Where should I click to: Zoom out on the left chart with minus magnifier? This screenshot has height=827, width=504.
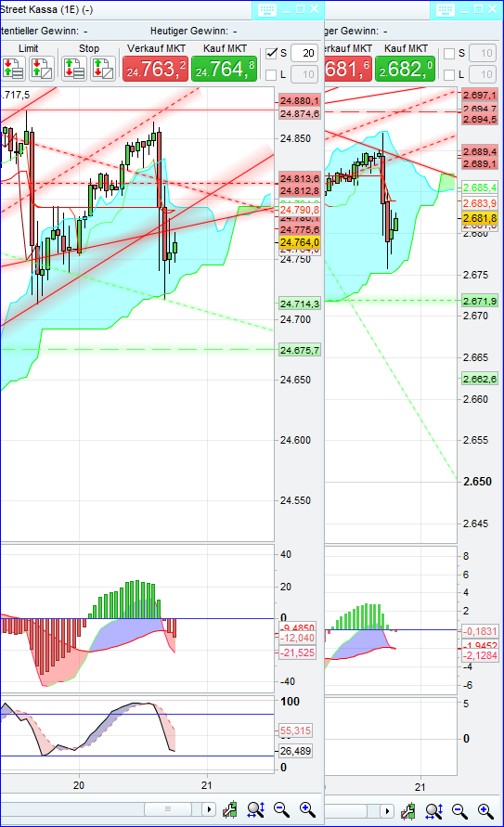(x=282, y=809)
